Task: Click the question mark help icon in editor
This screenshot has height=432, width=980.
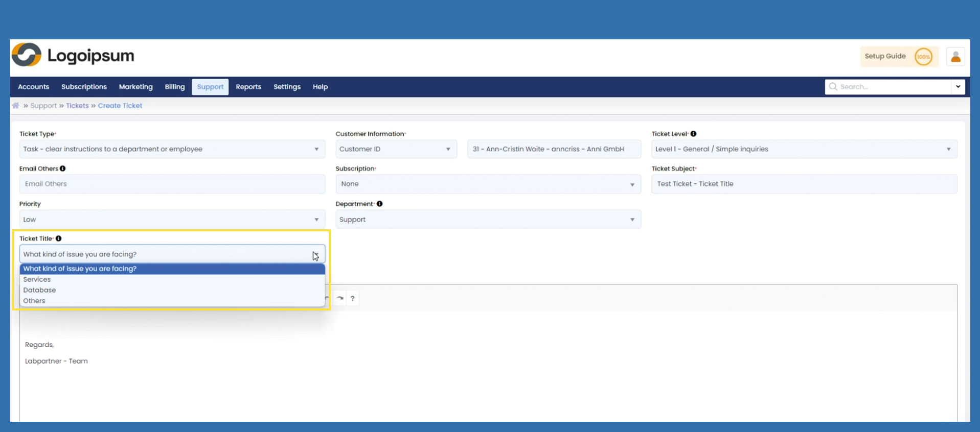Action: tap(353, 298)
